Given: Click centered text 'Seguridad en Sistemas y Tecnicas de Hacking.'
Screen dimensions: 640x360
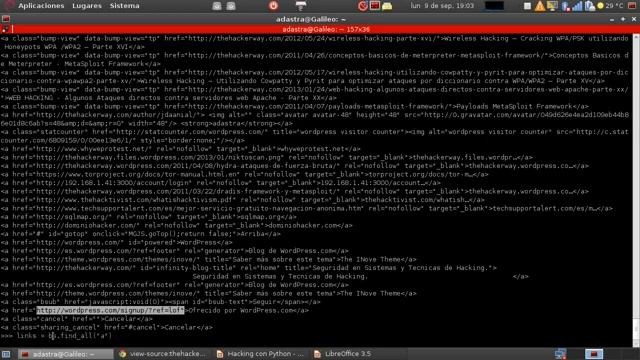Looking at the screenshot, I should pos(280,276).
